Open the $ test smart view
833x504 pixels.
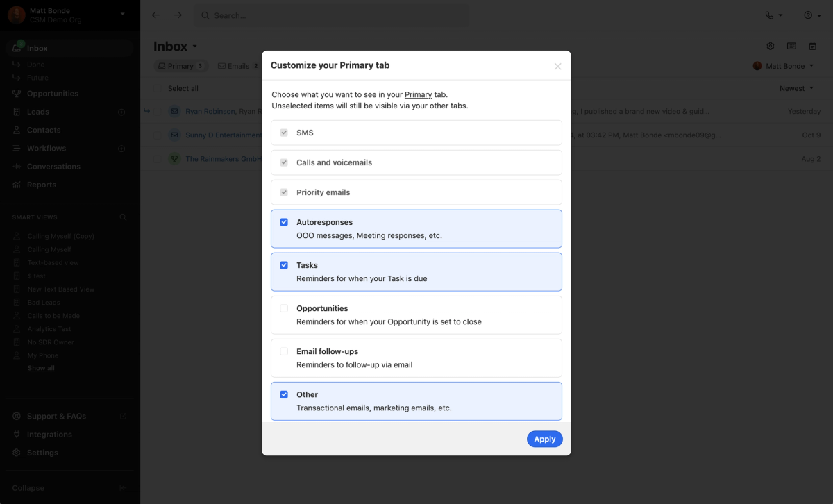coord(37,276)
